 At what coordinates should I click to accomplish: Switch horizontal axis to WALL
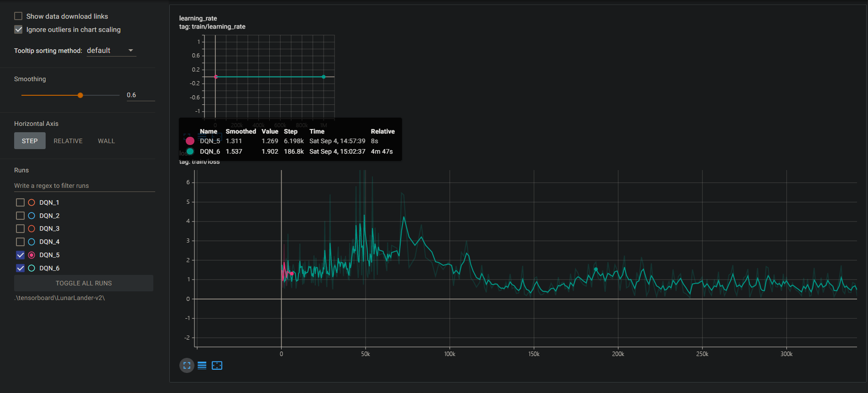[106, 141]
